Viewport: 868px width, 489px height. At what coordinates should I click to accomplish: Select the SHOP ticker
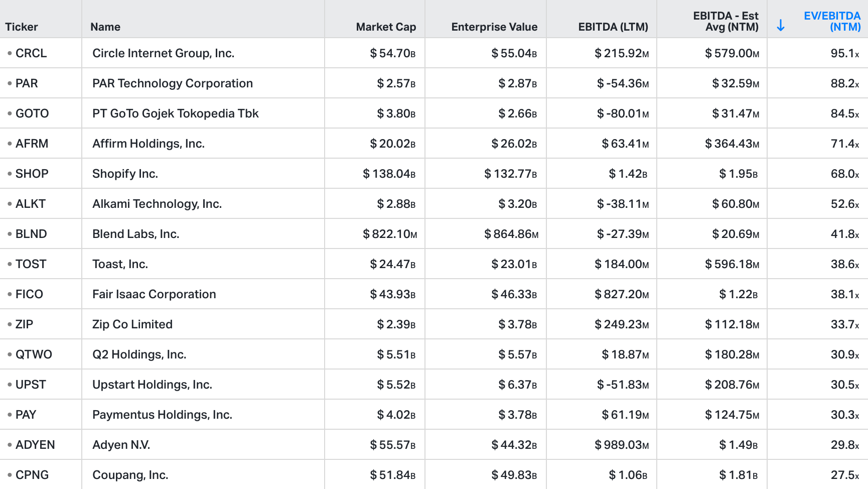click(x=32, y=174)
